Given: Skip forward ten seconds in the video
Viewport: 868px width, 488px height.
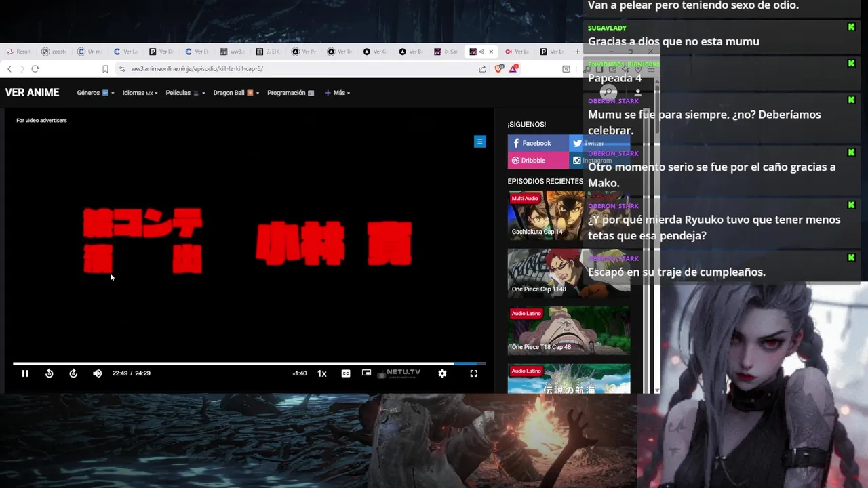Looking at the screenshot, I should point(73,373).
